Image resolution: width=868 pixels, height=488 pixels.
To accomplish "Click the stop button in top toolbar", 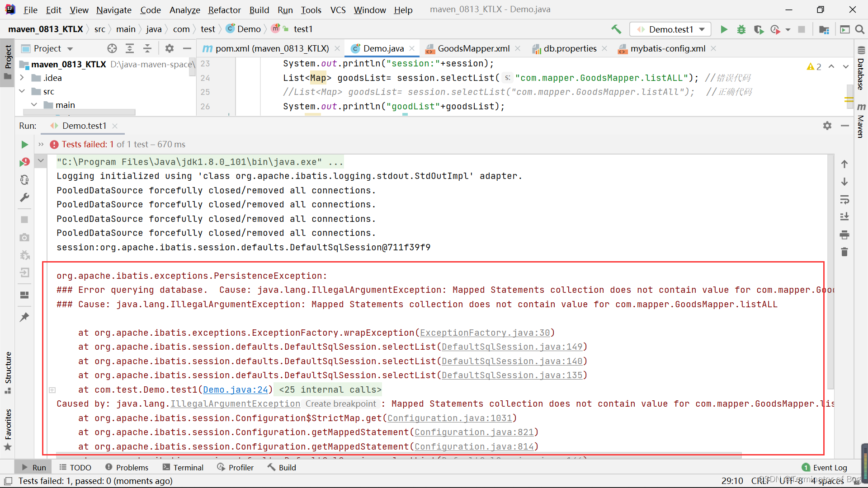I will point(802,29).
